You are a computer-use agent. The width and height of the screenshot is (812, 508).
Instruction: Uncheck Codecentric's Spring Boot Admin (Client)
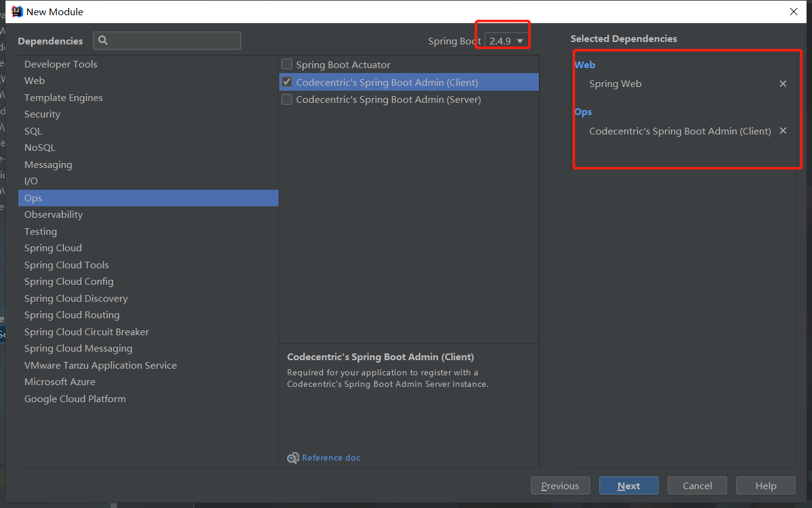click(x=286, y=82)
